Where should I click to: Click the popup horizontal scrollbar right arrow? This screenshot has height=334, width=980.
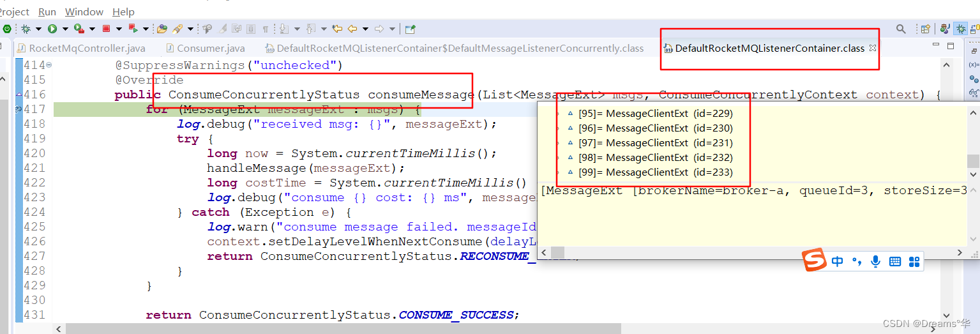pyautogui.click(x=960, y=253)
